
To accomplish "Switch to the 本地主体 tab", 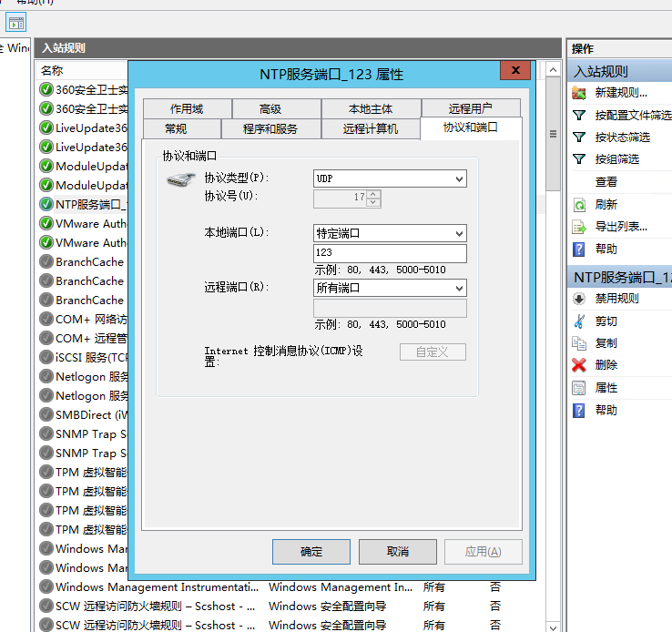I will click(x=372, y=109).
